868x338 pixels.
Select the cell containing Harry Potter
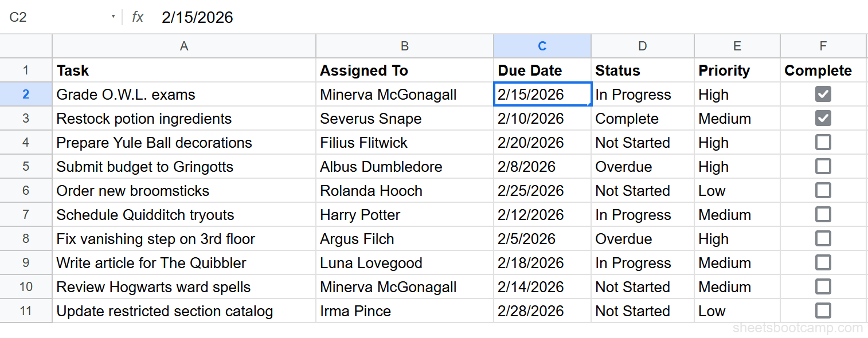point(404,214)
